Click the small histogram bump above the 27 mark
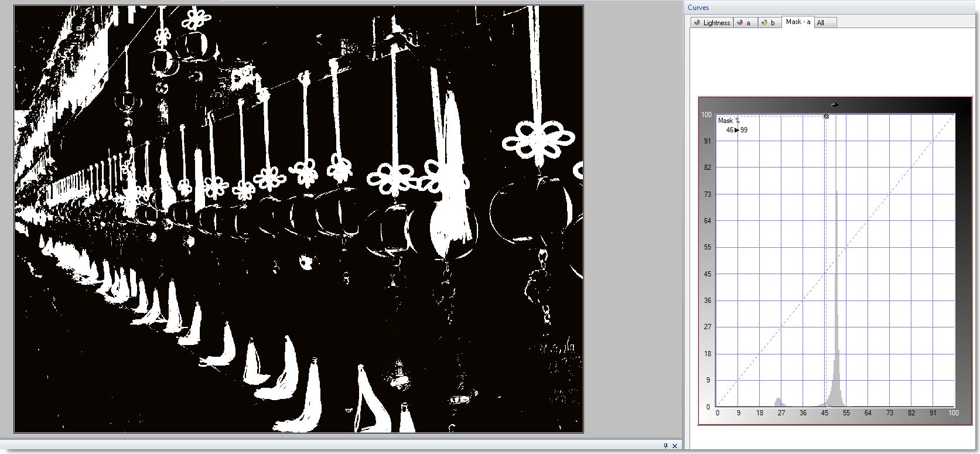 (x=778, y=402)
